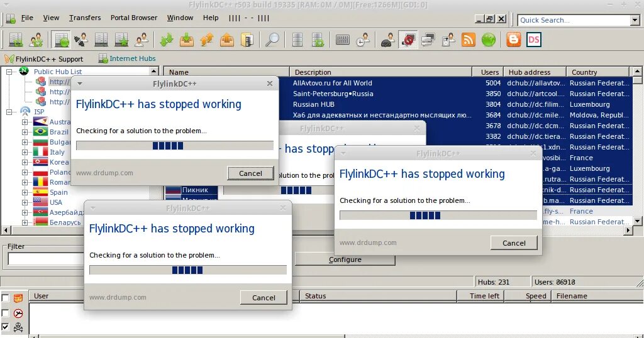Open the View menu
The image size is (644, 338).
[52, 18]
